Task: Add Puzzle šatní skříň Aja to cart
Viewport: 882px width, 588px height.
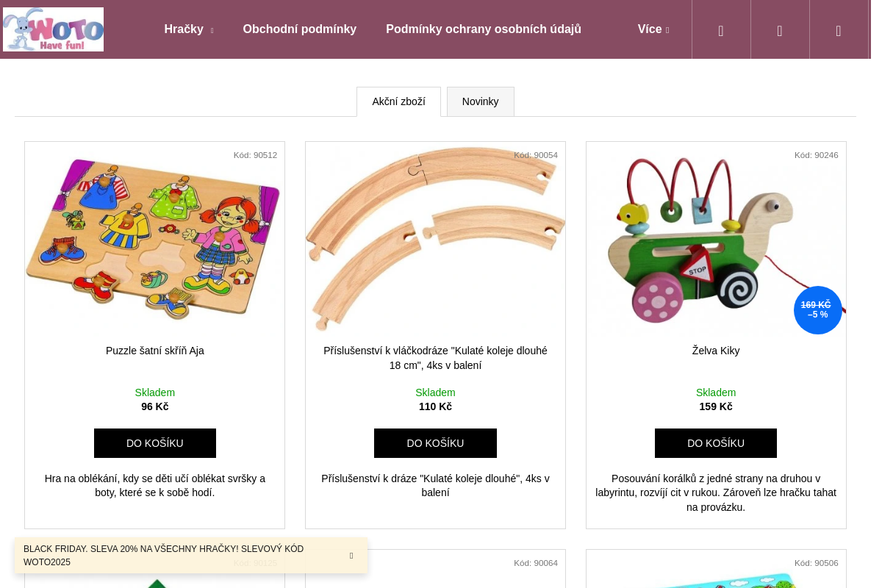Action: 155,443
